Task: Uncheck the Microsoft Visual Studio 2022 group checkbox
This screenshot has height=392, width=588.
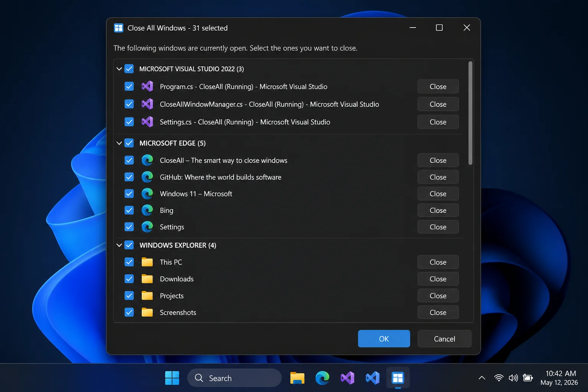Action: click(x=129, y=69)
